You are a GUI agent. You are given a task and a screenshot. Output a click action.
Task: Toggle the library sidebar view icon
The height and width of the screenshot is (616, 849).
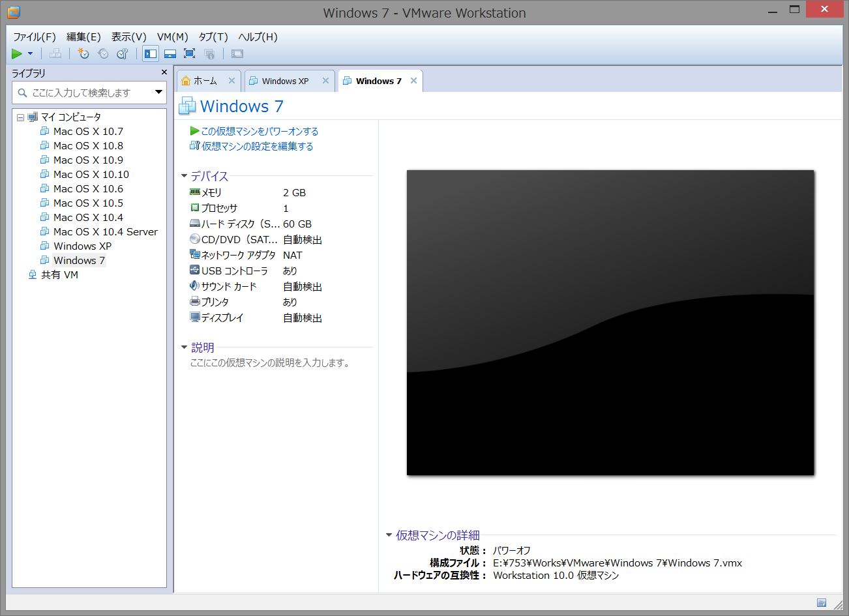click(151, 54)
